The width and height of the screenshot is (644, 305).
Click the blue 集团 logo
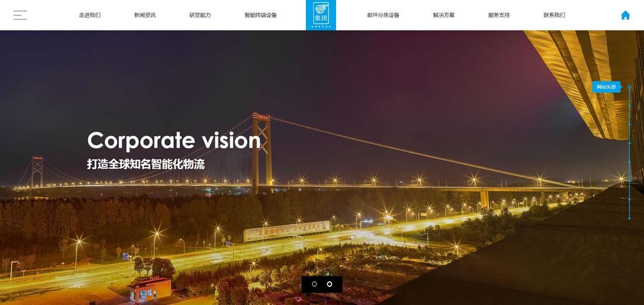point(321,15)
